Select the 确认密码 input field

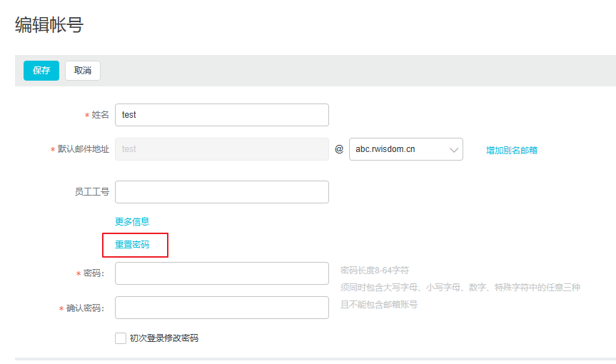(x=221, y=308)
